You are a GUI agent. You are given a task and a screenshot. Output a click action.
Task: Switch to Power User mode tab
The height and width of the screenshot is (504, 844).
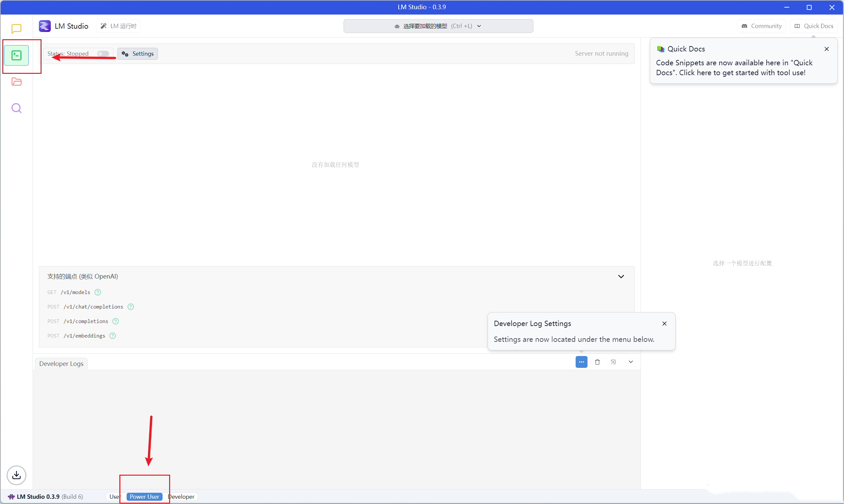[144, 496]
